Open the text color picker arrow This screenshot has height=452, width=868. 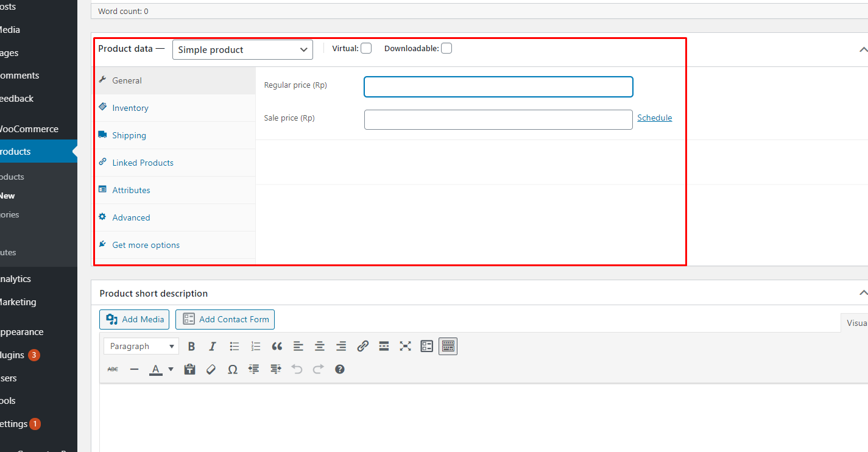pos(171,369)
